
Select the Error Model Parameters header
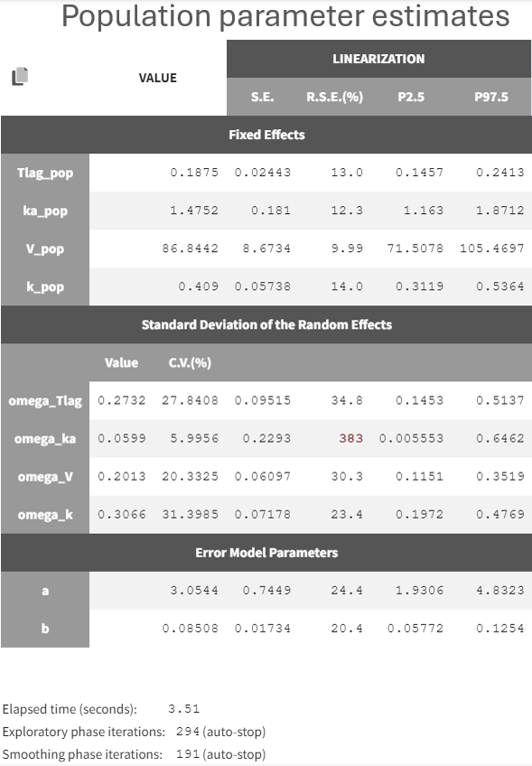click(266, 553)
